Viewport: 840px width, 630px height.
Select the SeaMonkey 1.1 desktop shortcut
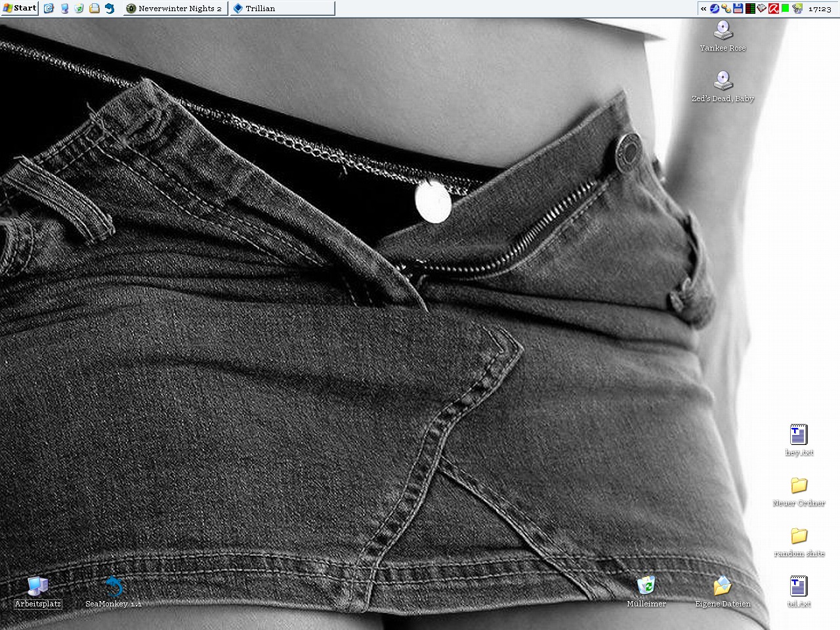click(114, 586)
